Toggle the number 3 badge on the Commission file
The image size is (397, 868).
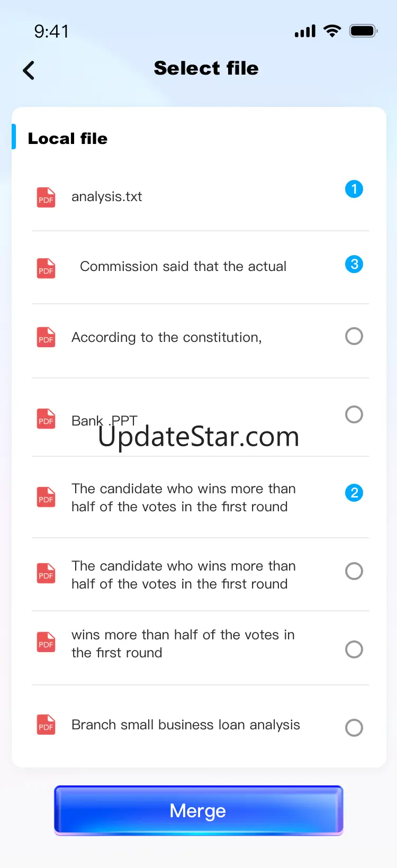[354, 264]
